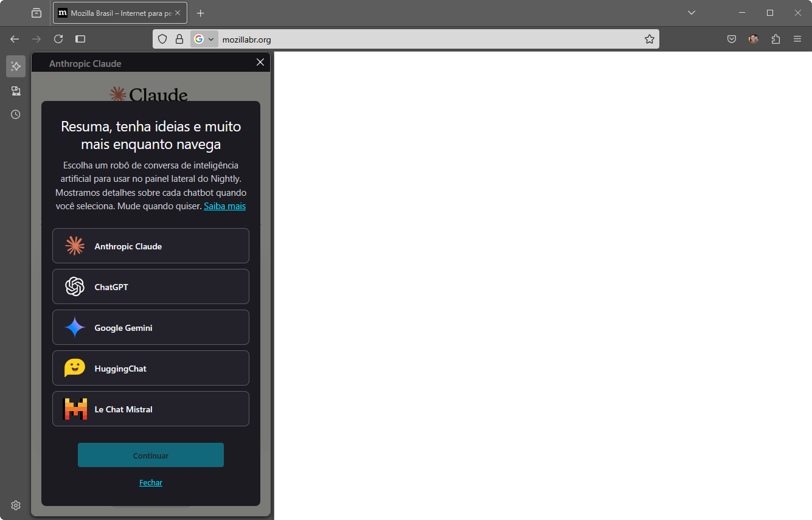Maximize the browser window
The width and height of the screenshot is (812, 520).
770,13
